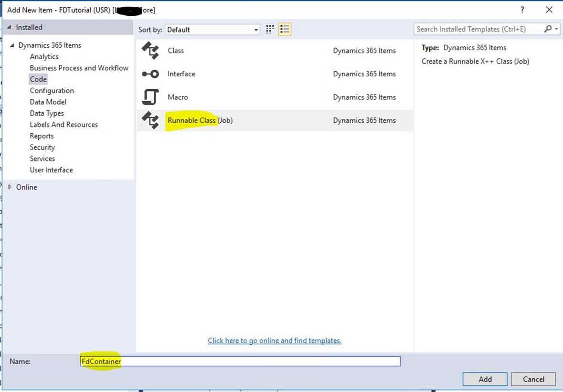Image resolution: width=563 pixels, height=392 pixels.
Task: Select the Interface template icon
Action: pyautogui.click(x=150, y=74)
